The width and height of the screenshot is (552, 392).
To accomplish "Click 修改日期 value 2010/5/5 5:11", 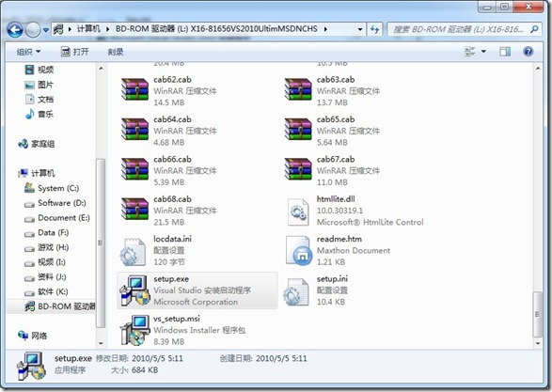I will (157, 358).
